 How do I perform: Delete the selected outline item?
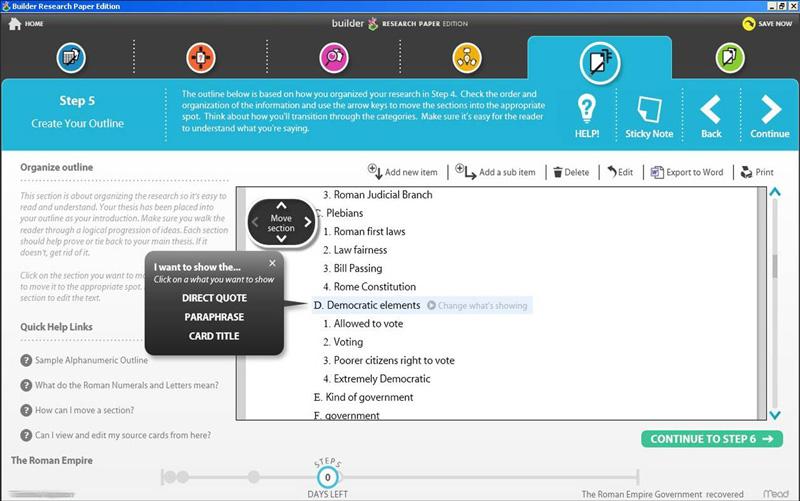tap(571, 172)
